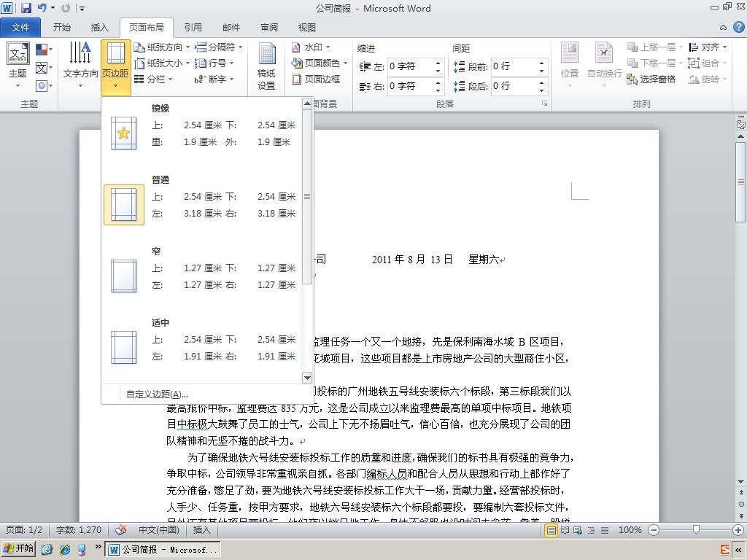Switch to 文件 tab
This screenshot has height=560, width=747.
[20, 28]
